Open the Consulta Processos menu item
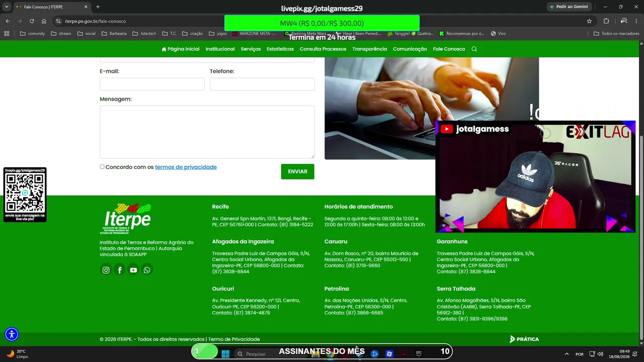This screenshot has width=644, height=362. coord(323,49)
